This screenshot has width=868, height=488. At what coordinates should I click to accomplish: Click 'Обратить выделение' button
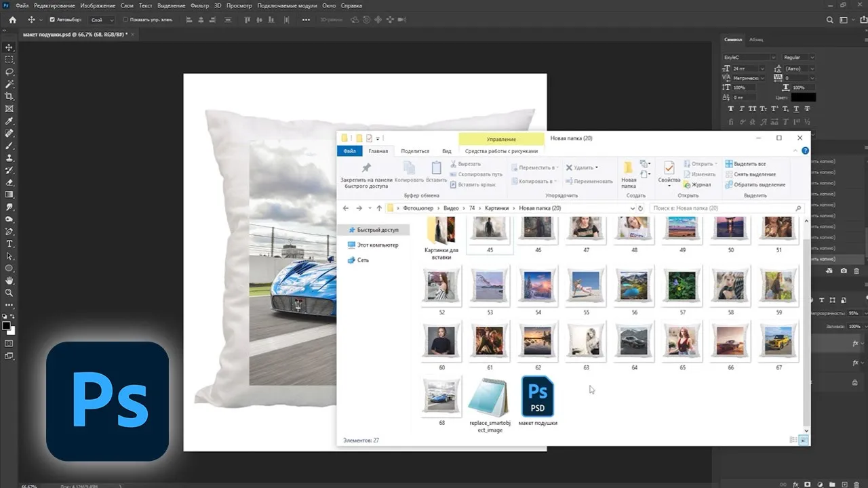(755, 184)
